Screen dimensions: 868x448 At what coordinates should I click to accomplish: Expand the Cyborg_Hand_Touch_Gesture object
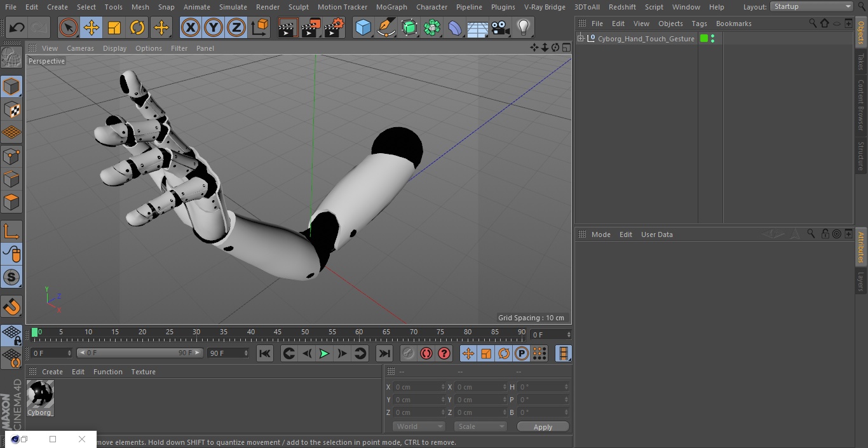pos(580,39)
